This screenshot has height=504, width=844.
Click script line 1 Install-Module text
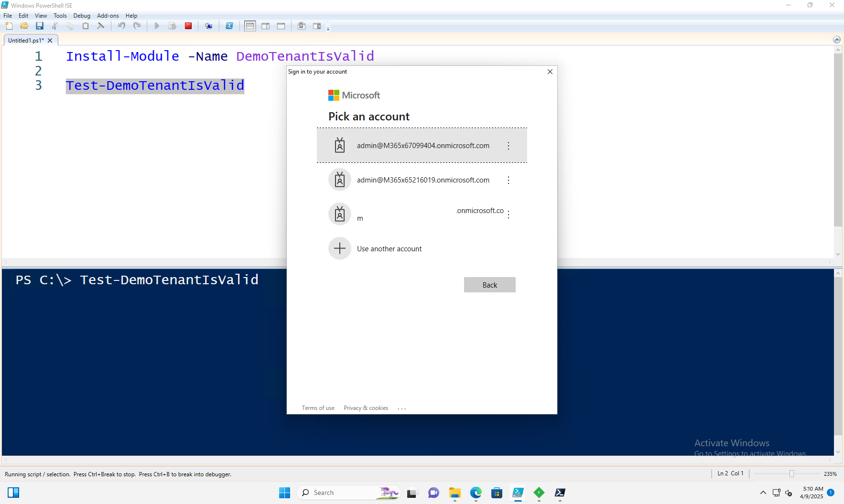coord(220,56)
